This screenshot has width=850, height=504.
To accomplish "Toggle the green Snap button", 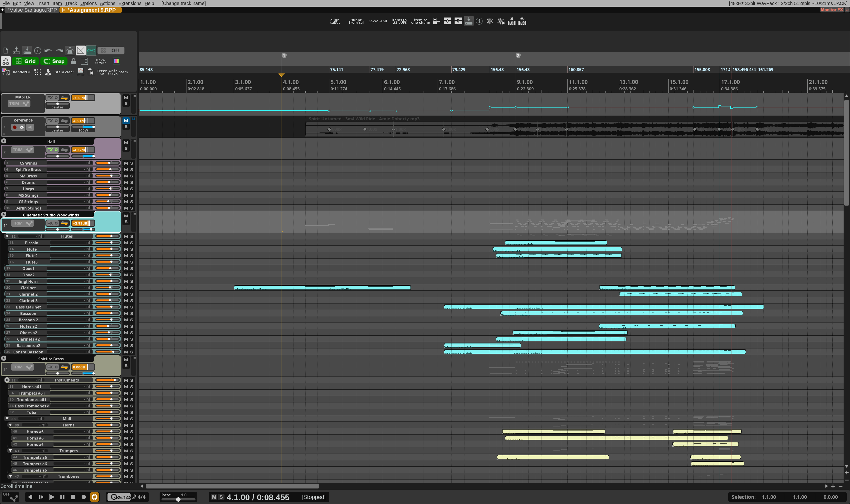I will click(54, 61).
